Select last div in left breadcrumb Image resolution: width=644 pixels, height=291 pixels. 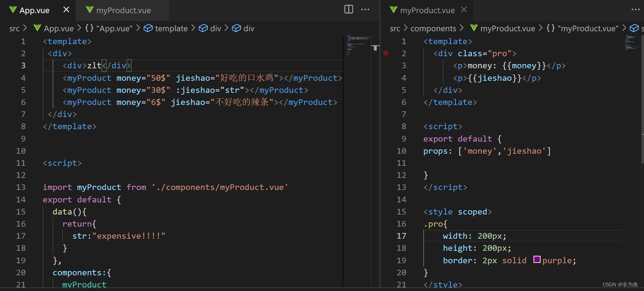tap(249, 28)
